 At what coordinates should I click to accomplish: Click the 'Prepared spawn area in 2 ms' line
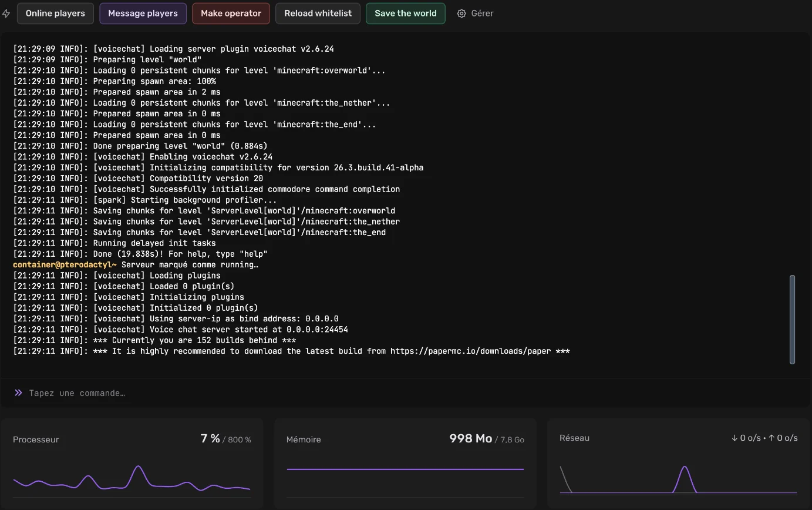tap(117, 92)
